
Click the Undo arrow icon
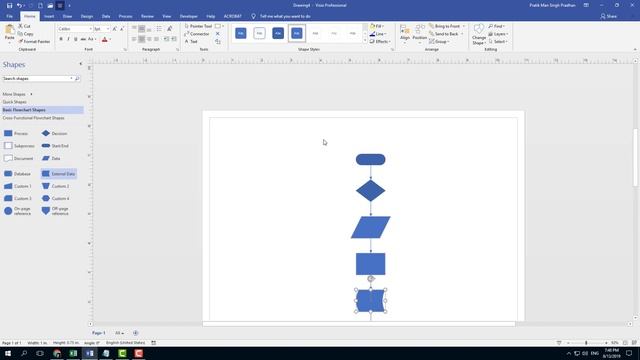click(x=19, y=5)
